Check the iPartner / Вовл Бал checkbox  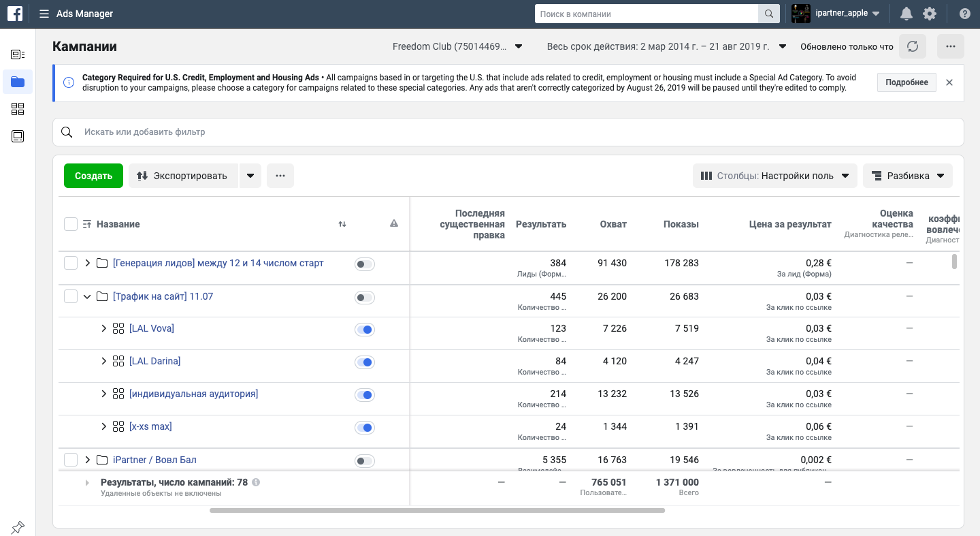71,460
